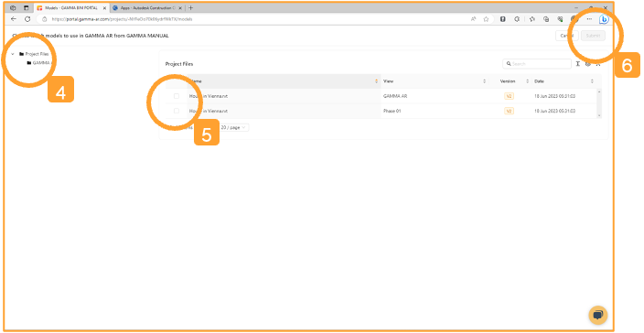Click the V2 version badge in GAMMA AR row

point(509,96)
